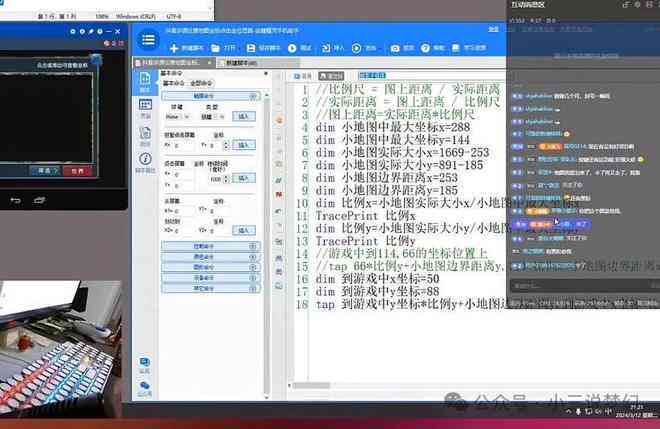Screen dimensions: 660x429
Task: Click the X field of short tap
Action: (184, 145)
